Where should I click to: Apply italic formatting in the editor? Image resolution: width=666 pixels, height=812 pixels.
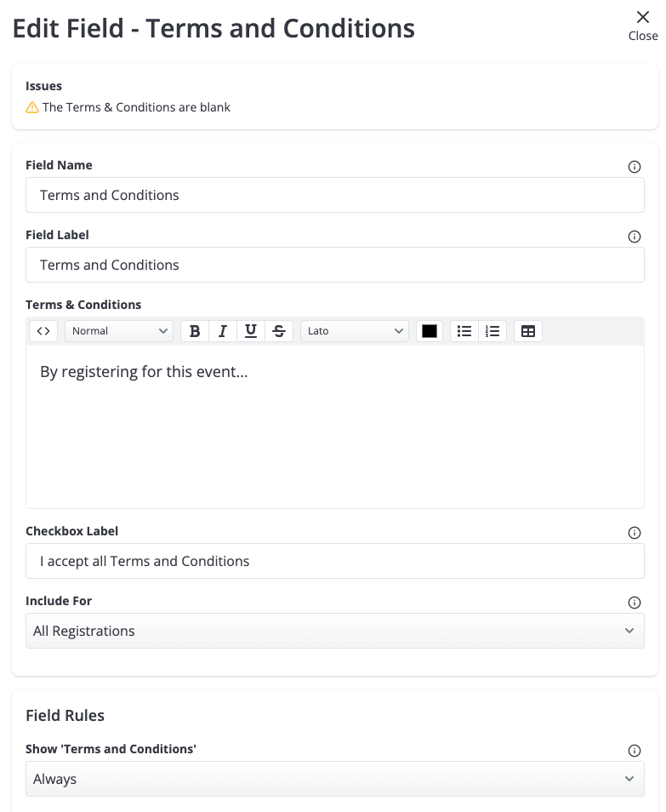pos(223,331)
